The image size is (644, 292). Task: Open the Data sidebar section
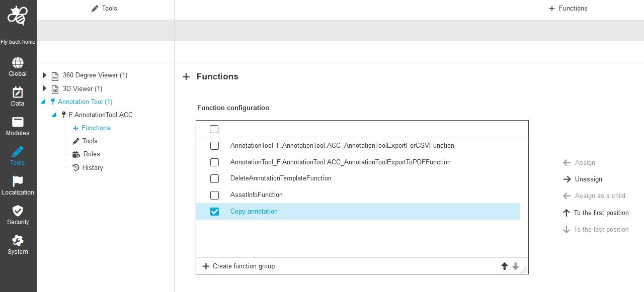(x=18, y=97)
